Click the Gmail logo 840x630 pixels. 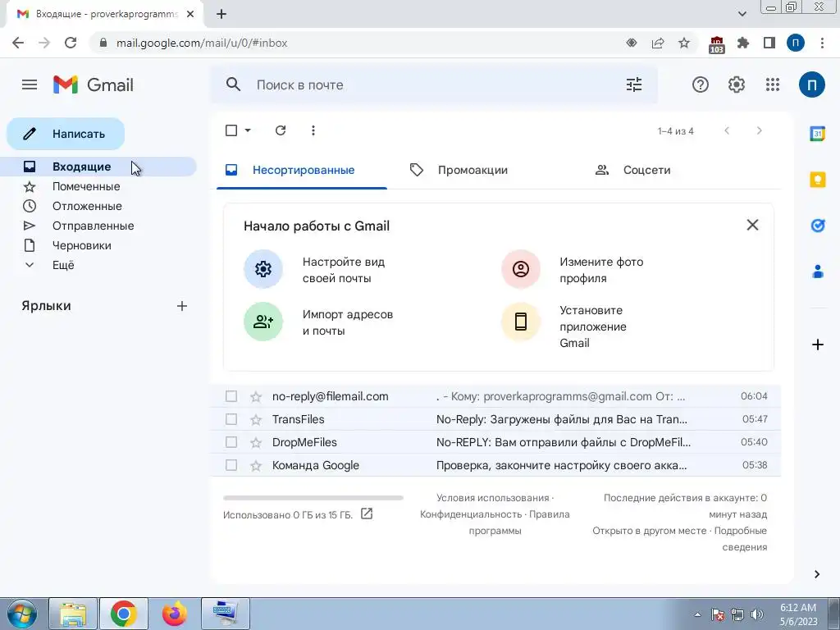coord(94,84)
